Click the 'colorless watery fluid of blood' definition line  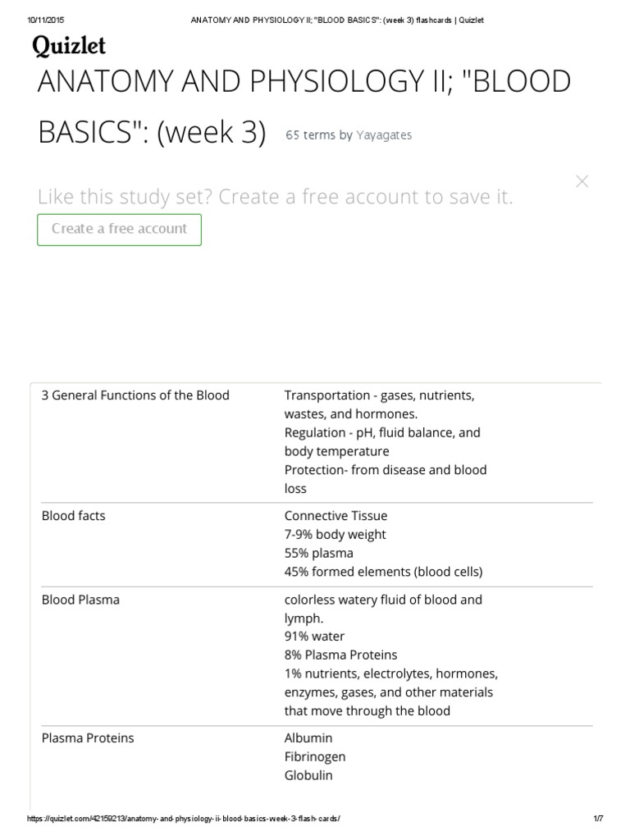pyautogui.click(x=383, y=600)
